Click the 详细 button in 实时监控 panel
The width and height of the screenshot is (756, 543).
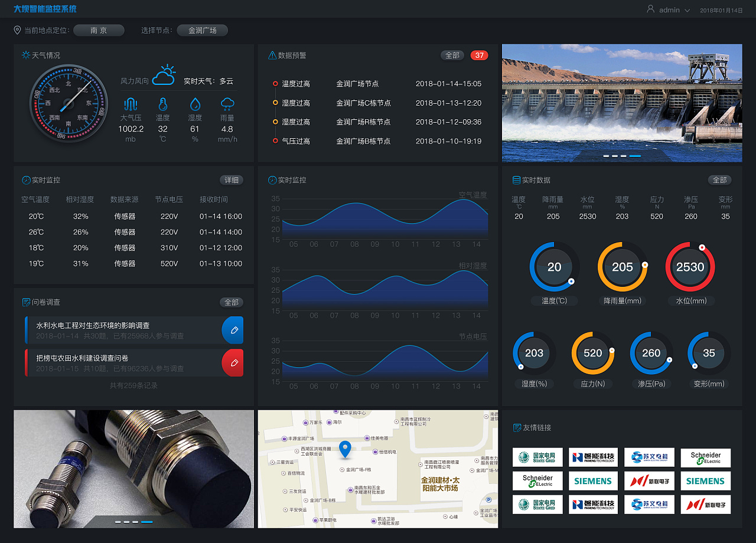[x=232, y=180]
